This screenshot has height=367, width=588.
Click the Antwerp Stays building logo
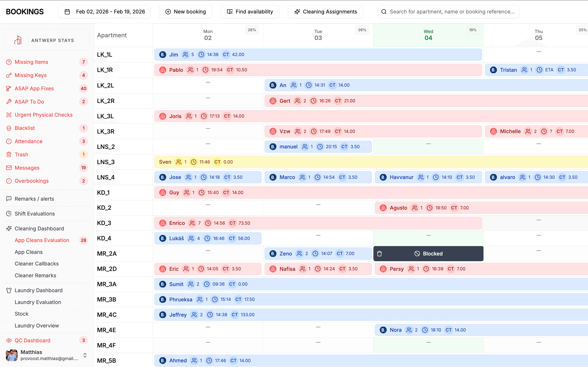click(18, 40)
